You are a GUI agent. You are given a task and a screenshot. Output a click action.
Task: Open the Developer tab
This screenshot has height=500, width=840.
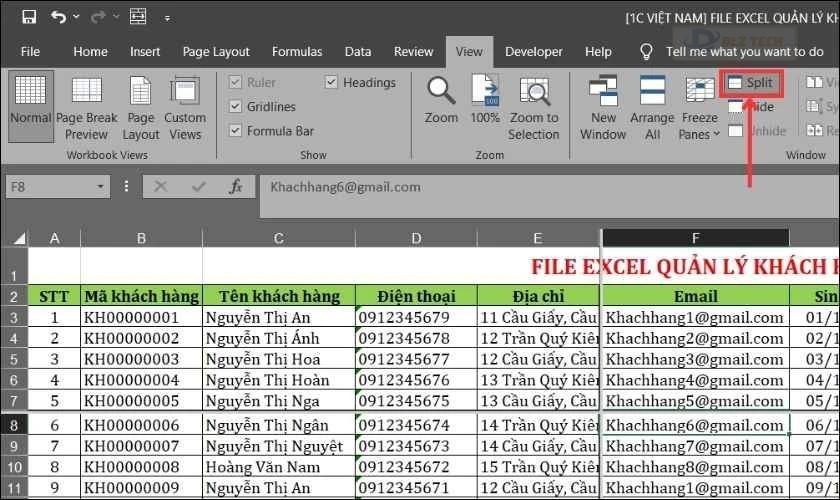tap(534, 51)
